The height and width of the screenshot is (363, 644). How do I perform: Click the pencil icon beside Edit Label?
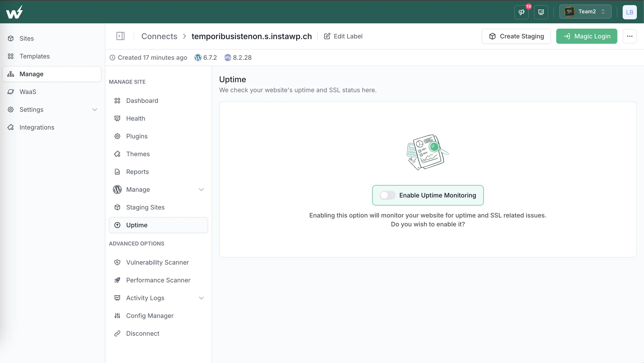327,36
